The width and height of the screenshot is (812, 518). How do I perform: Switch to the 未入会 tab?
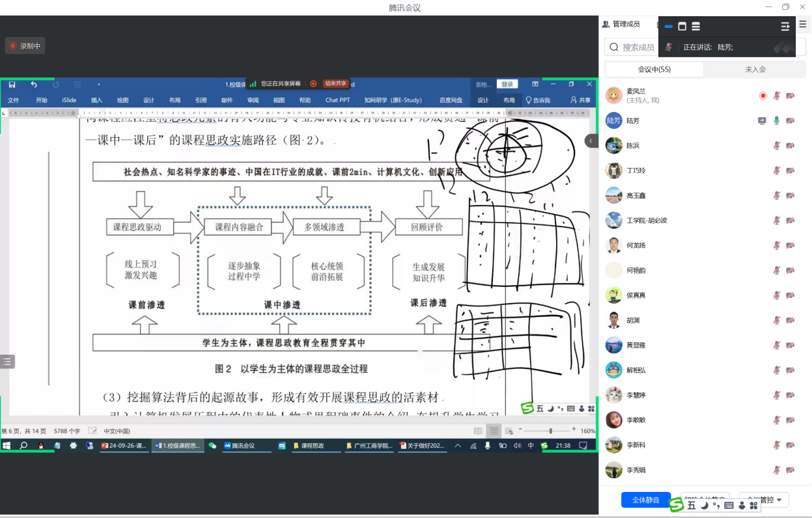755,69
